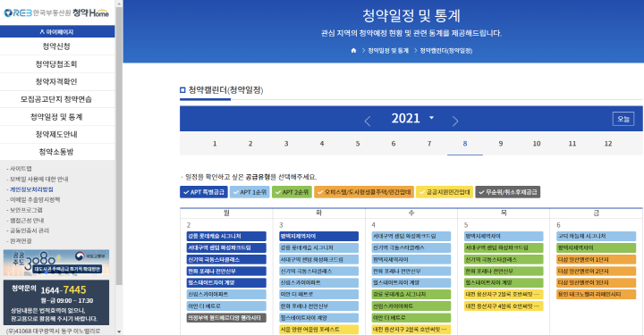Go to the previous year arrow
Viewport: 644px width, 335px height.
click(x=368, y=121)
